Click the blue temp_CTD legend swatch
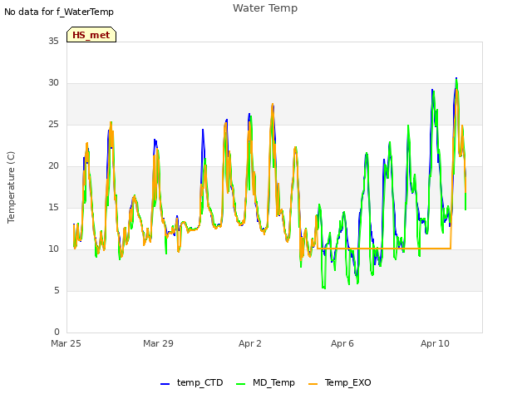Screen dimensions: 532x399 click(165, 384)
